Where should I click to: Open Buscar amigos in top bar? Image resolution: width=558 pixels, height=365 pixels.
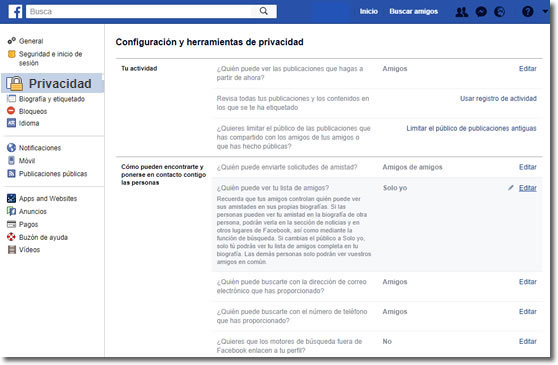pyautogui.click(x=414, y=11)
